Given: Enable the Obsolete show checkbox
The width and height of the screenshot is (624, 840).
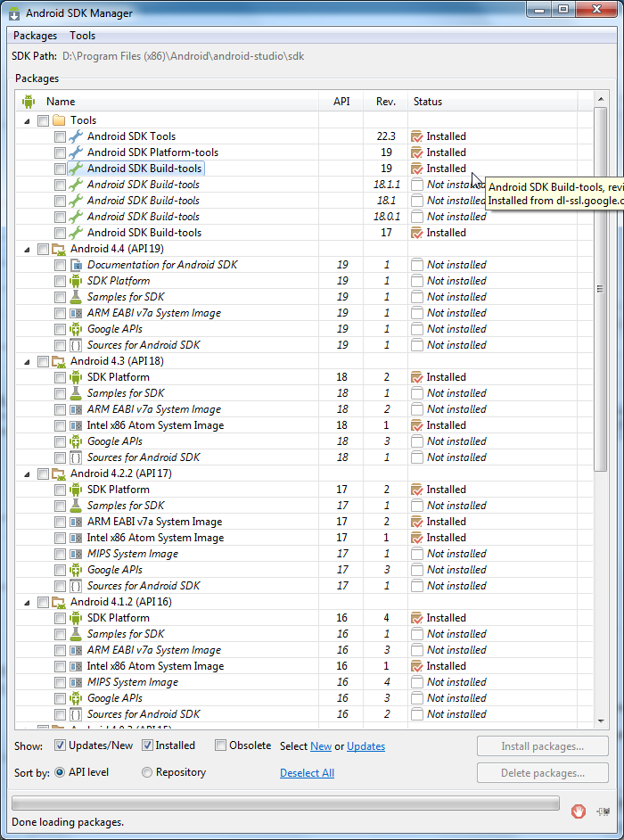Looking at the screenshot, I should (220, 745).
